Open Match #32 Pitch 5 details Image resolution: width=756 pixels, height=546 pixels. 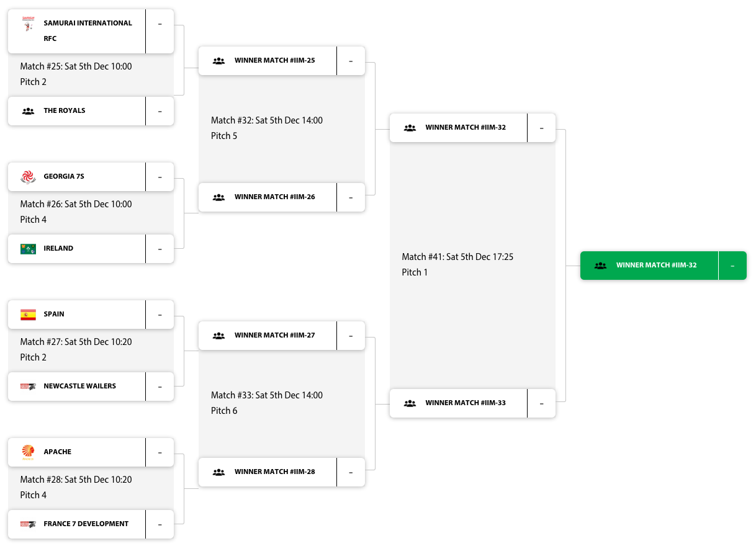click(267, 128)
